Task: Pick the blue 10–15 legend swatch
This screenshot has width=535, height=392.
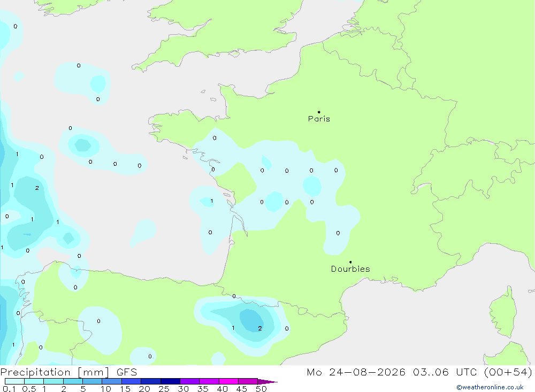Action: 112,381
